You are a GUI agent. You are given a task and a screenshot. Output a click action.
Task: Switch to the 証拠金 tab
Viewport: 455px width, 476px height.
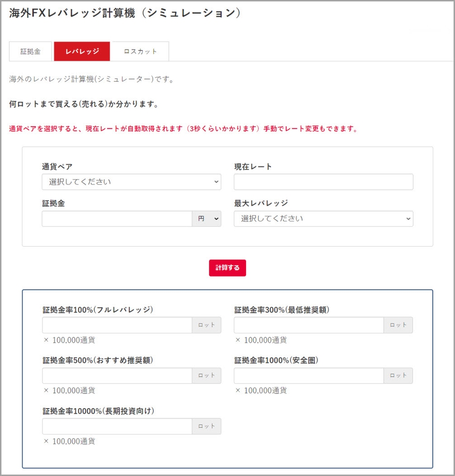30,51
